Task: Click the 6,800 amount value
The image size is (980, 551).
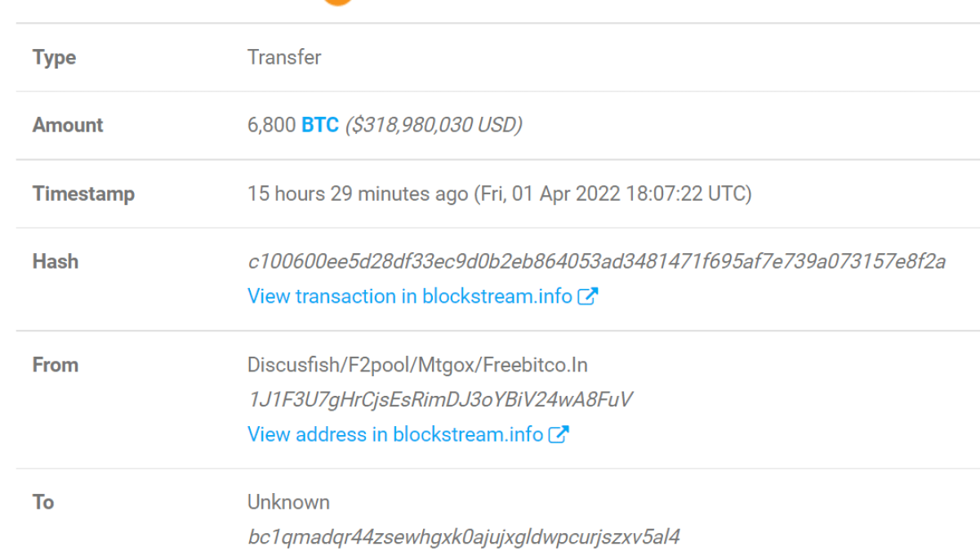Action: [x=270, y=125]
